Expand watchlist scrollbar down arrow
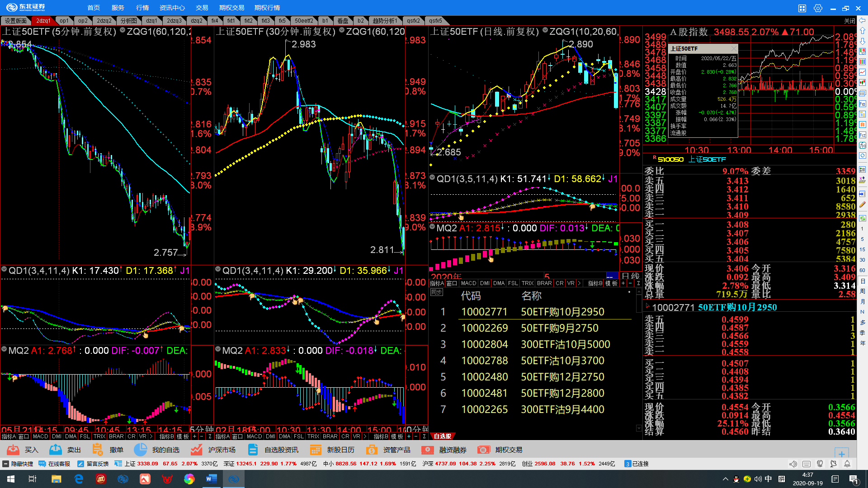Screen dimensions: 868x488 point(638,428)
